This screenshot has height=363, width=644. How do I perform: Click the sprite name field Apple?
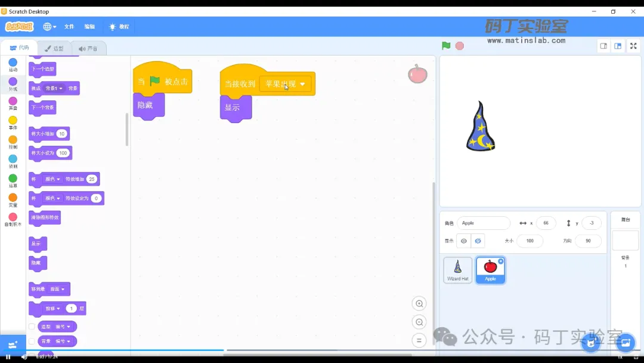tap(484, 223)
